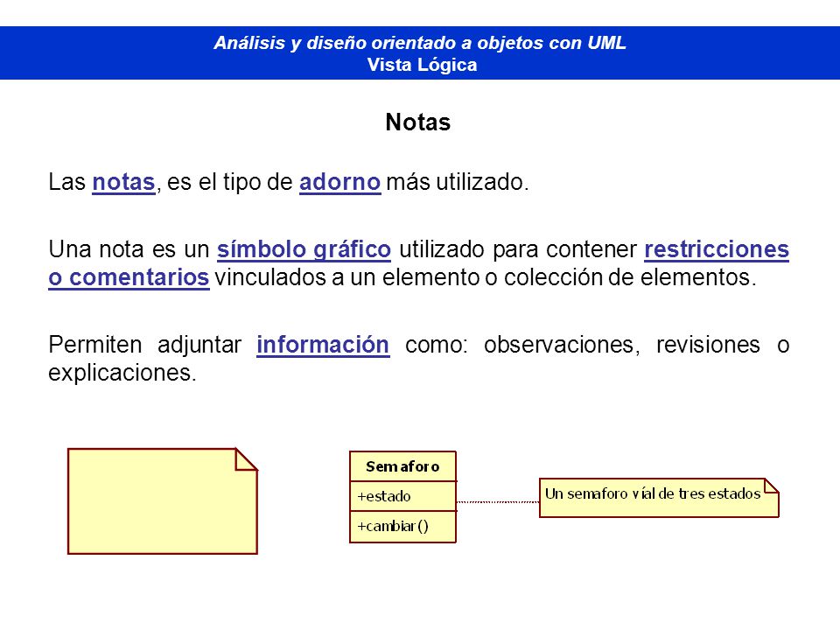Select the empty yellow UML note shape
The width and height of the screenshot is (840, 630).
[163, 501]
